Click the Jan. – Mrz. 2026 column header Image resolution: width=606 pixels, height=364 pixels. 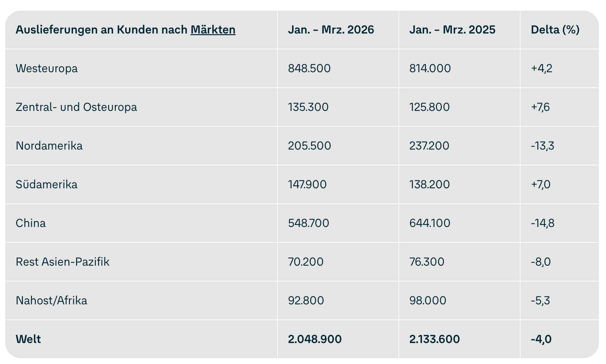pyautogui.click(x=331, y=30)
